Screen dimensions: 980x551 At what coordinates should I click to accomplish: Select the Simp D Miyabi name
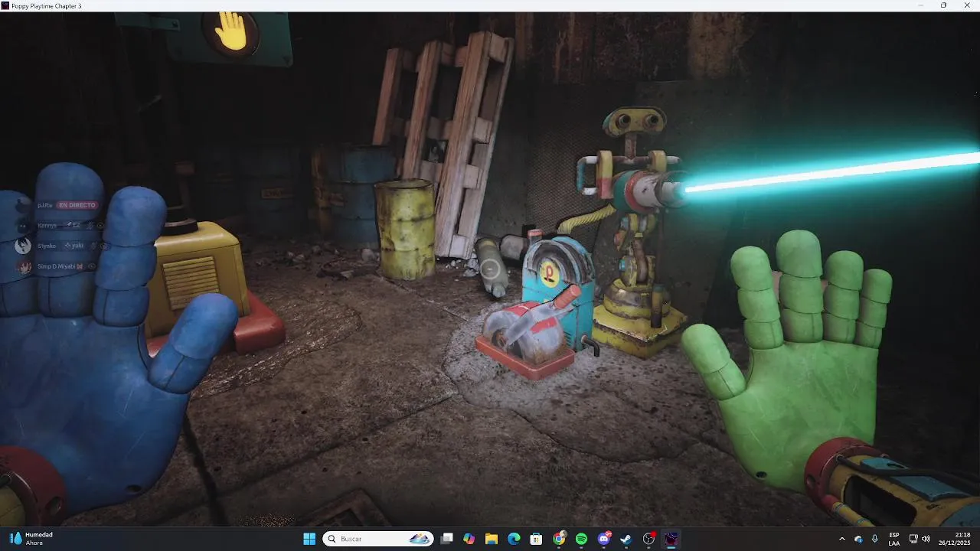coord(55,266)
